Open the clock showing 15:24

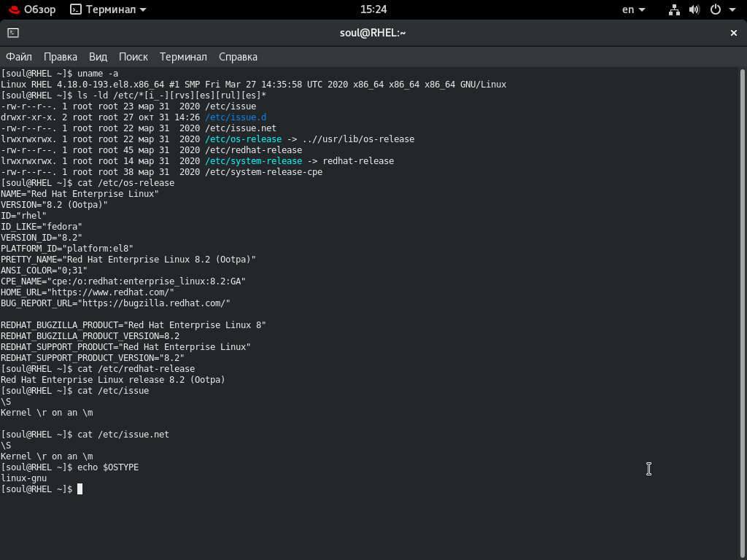tap(373, 9)
